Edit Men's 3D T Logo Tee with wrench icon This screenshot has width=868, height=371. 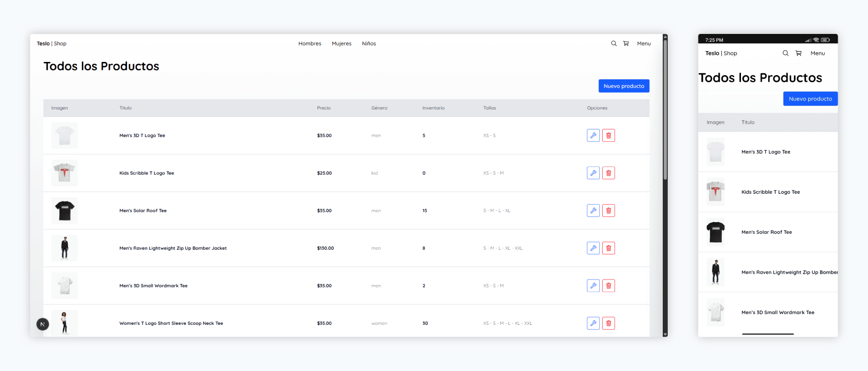pyautogui.click(x=593, y=135)
